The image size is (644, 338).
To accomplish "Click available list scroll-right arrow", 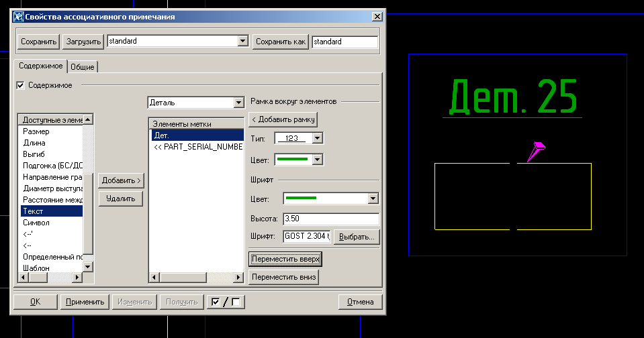I will 77,277.
